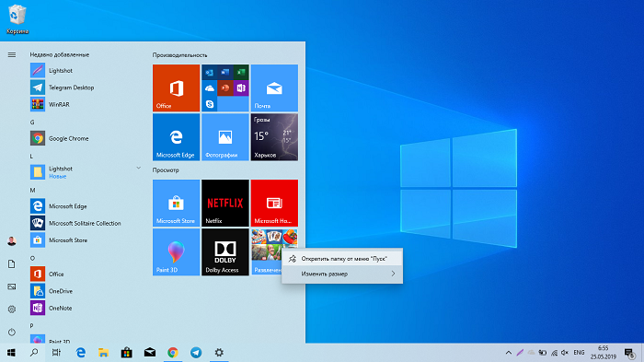This screenshot has width=644, height=362.
Task: Expand the Start menu hamburger button
Action: pyautogui.click(x=12, y=54)
